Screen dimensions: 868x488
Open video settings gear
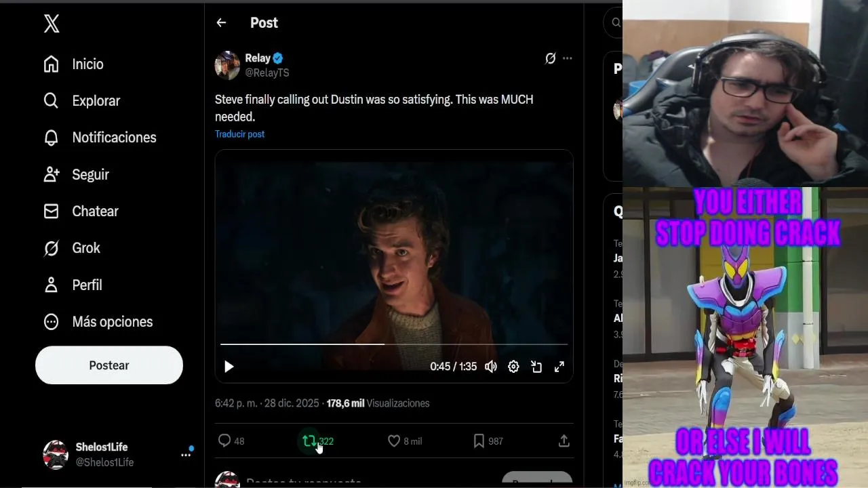tap(514, 367)
